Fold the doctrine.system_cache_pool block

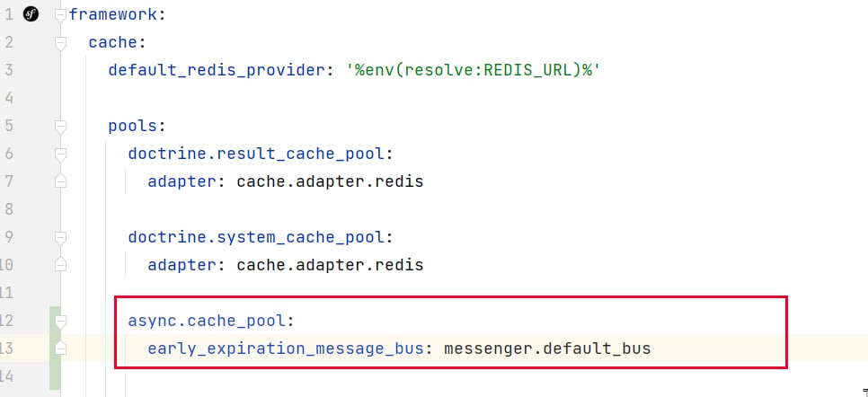(60, 238)
